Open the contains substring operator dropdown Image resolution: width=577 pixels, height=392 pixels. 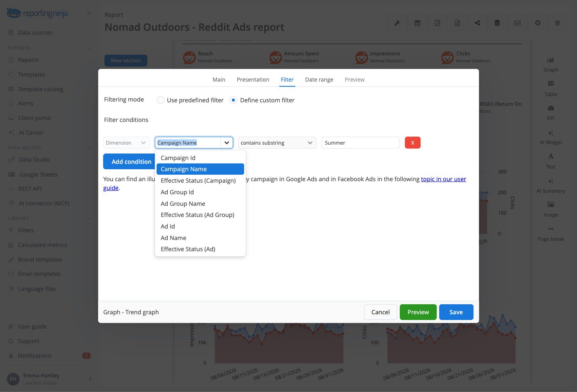coord(277,143)
